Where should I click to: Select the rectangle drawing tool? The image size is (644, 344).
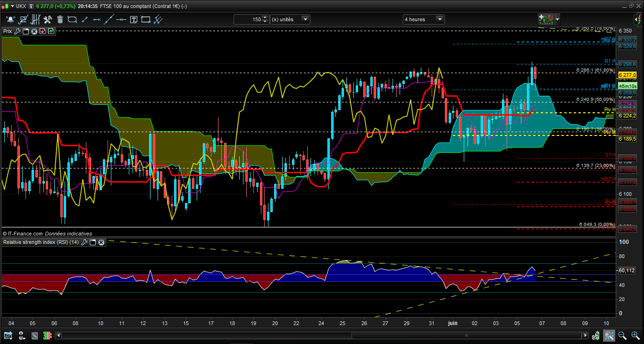click(x=146, y=19)
